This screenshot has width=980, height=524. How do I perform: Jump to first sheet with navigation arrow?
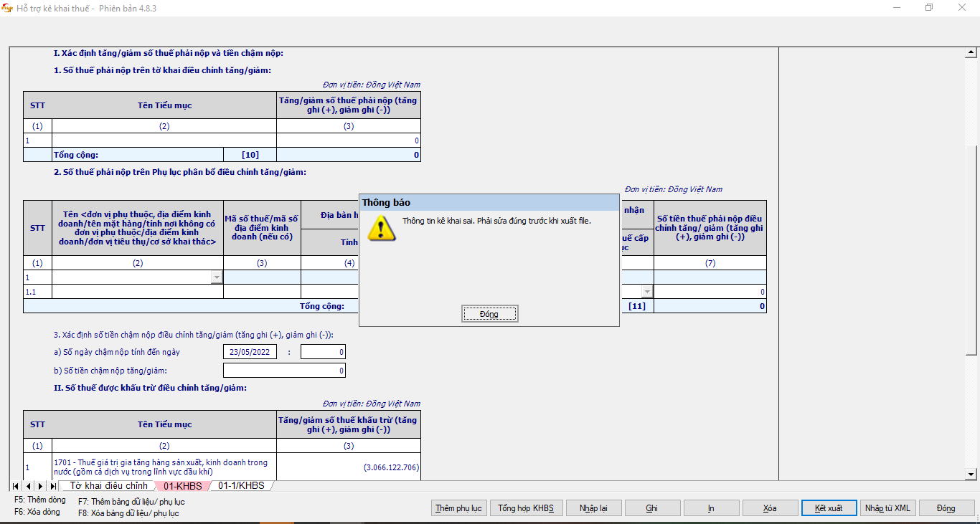16,486
